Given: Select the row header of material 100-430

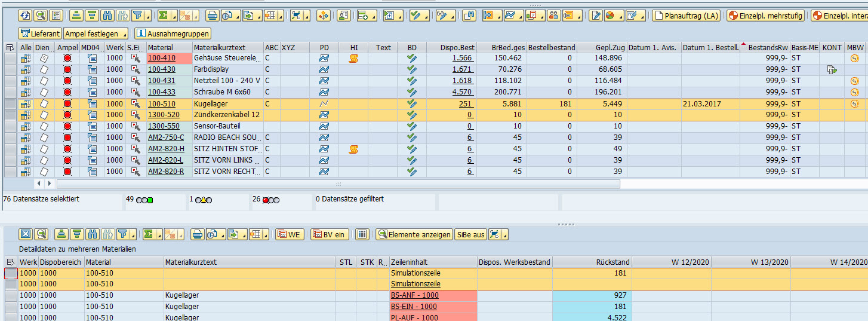Looking at the screenshot, I should (x=10, y=70).
